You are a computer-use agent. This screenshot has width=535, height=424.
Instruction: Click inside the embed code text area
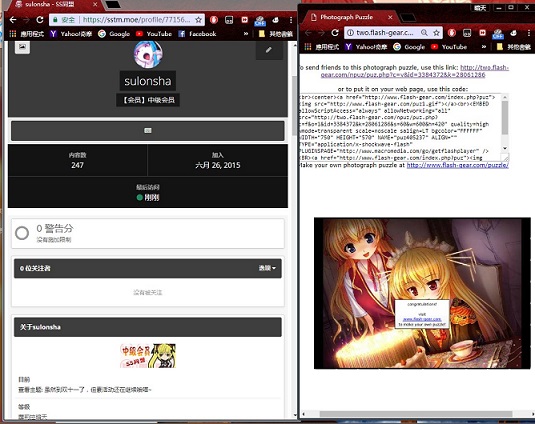tap(400, 127)
